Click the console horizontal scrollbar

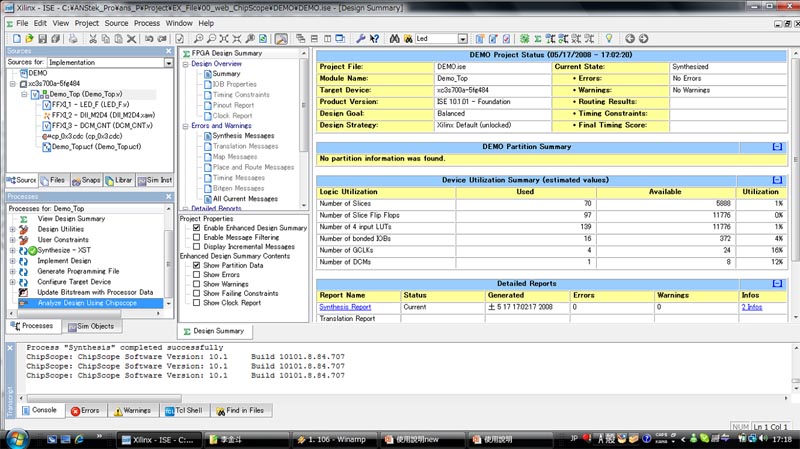tap(105, 398)
